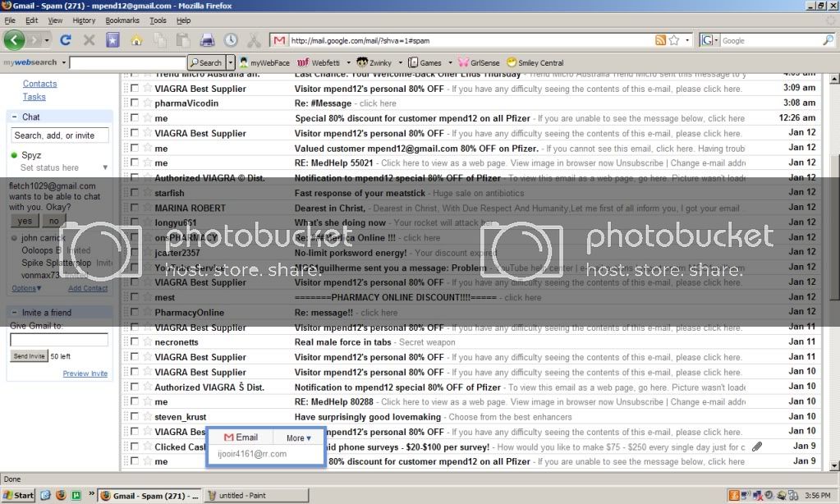
Task: Go to the Home page
Action: (x=136, y=40)
